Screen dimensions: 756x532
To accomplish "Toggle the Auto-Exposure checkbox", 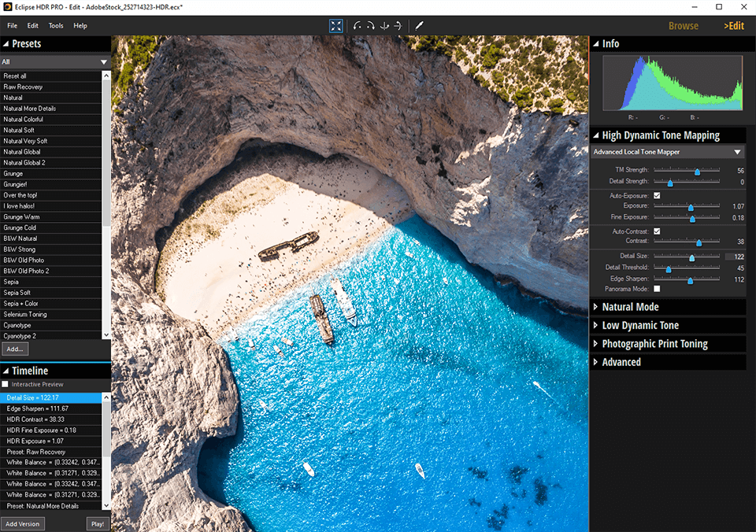I will tap(657, 195).
